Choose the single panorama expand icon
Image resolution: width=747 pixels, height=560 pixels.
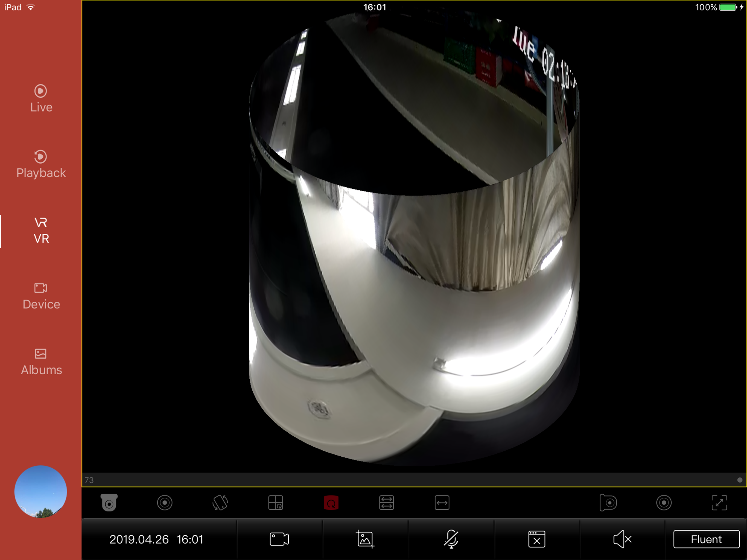tap(442, 503)
